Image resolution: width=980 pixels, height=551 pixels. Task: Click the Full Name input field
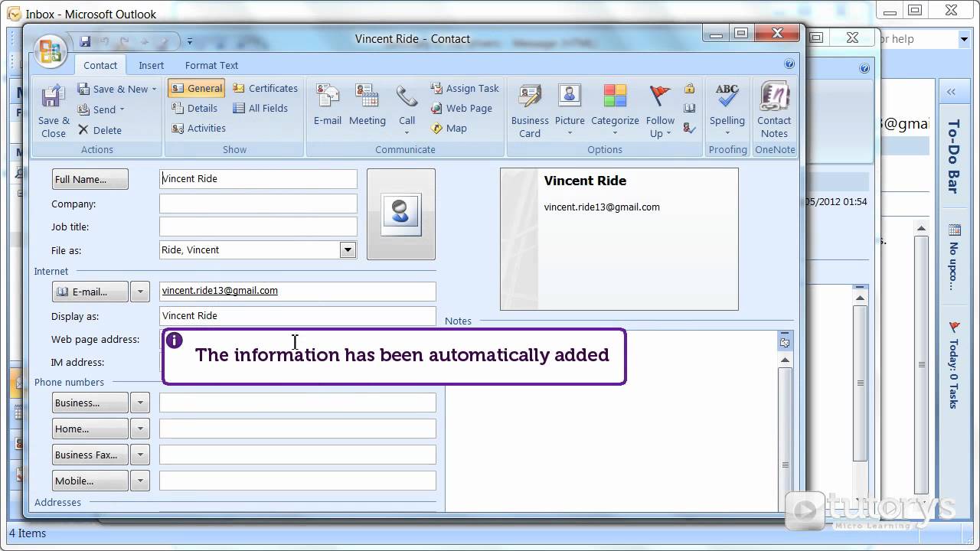click(x=258, y=179)
